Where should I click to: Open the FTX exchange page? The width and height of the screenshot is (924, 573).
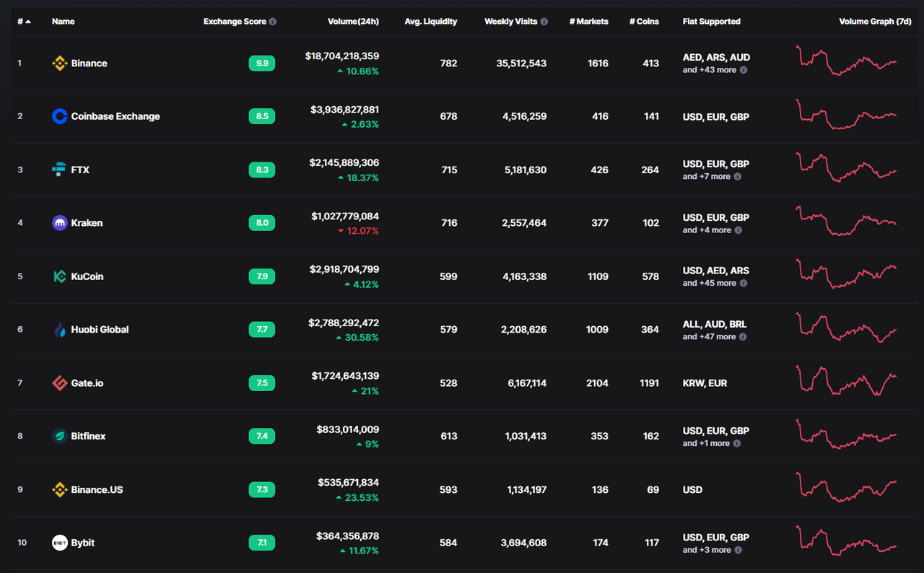(80, 170)
